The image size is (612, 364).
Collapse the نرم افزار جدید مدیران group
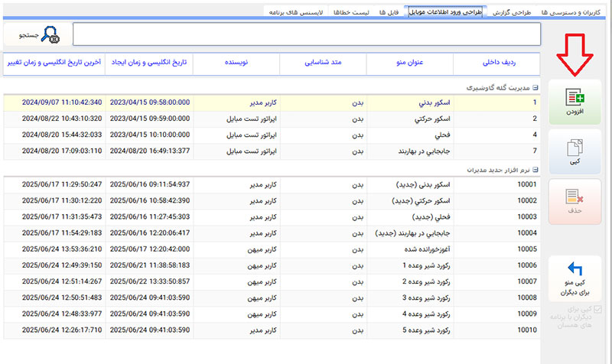pyautogui.click(x=535, y=171)
